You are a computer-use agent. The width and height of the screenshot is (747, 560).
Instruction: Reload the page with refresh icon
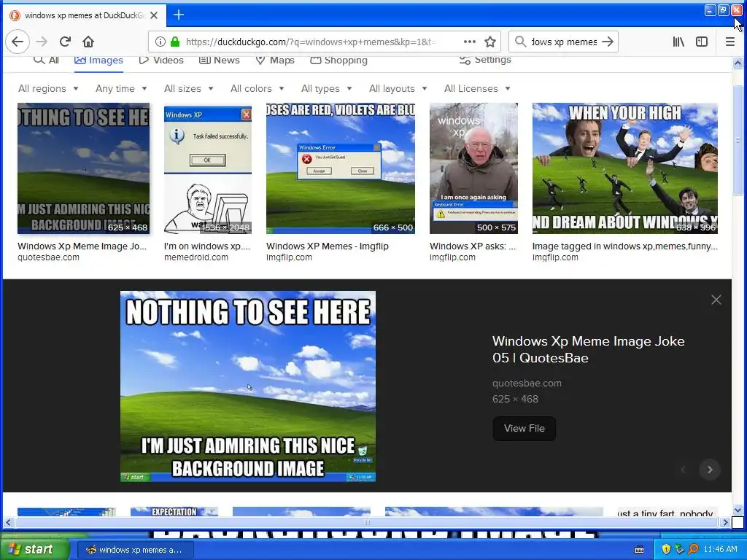click(x=65, y=42)
